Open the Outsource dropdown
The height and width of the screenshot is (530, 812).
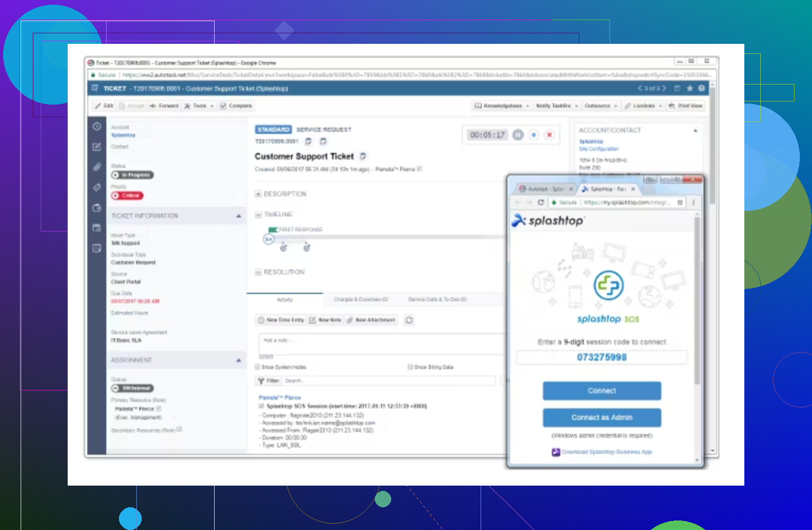(601, 106)
